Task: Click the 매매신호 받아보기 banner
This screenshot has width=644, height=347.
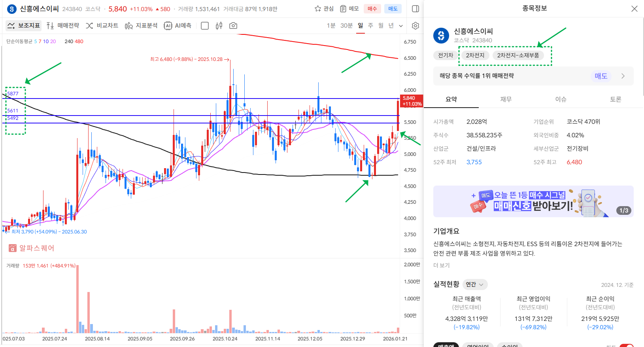Action: (x=533, y=201)
